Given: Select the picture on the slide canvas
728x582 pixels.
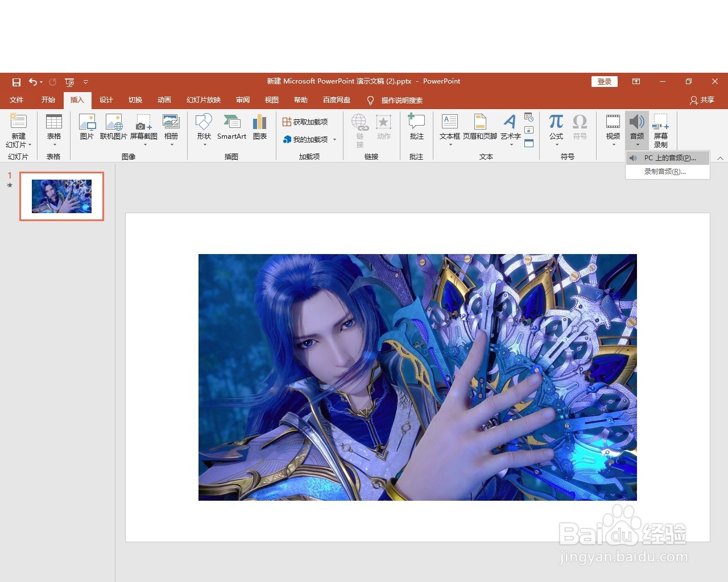Looking at the screenshot, I should pyautogui.click(x=417, y=377).
